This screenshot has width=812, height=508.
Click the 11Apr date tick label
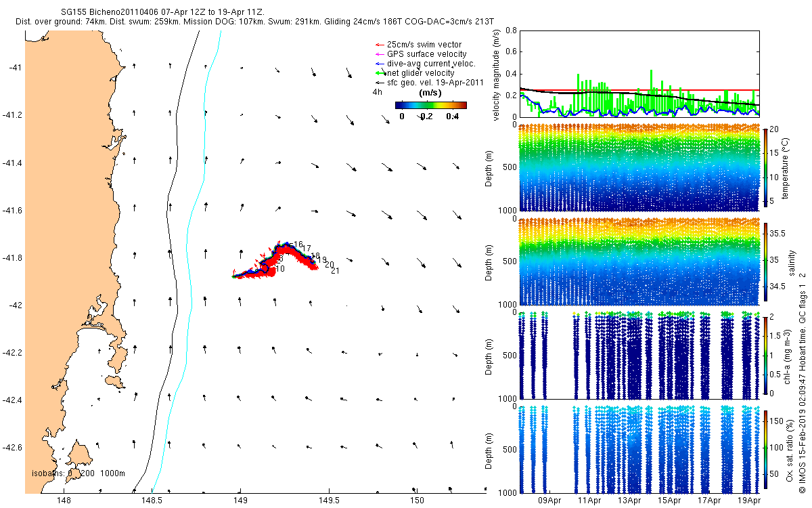[589, 501]
